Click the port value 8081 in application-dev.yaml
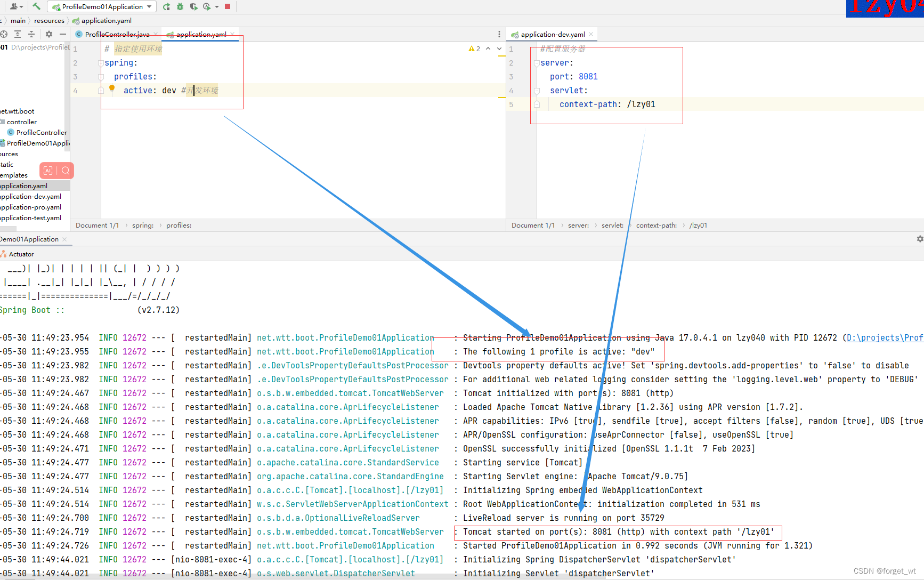 (x=588, y=77)
